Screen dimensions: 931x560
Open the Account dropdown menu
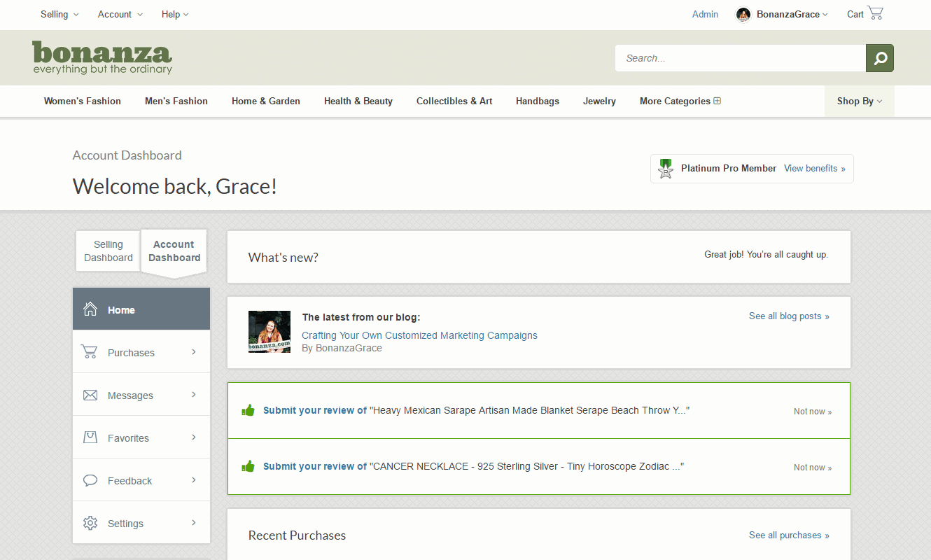(120, 14)
